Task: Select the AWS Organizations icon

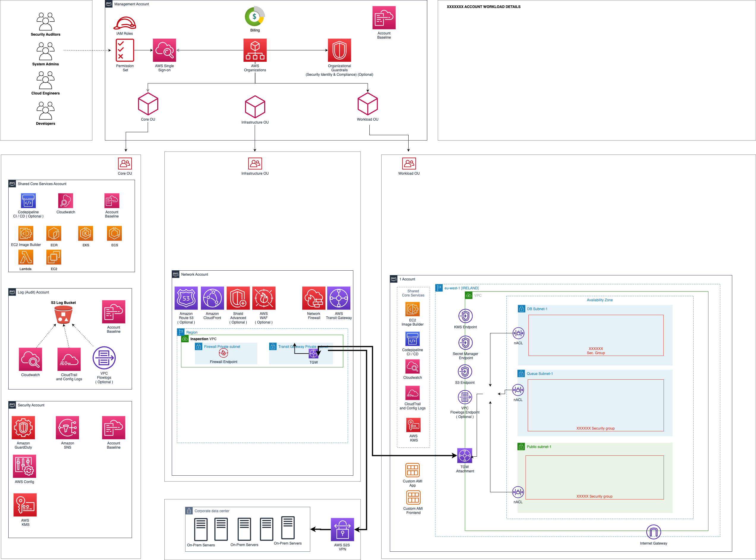Action: 255,50
